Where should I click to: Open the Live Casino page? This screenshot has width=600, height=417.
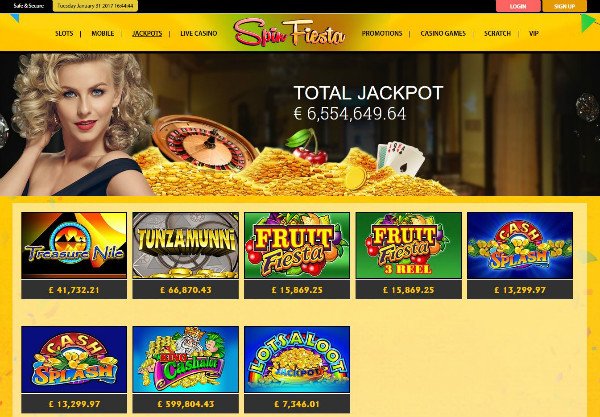tap(199, 34)
